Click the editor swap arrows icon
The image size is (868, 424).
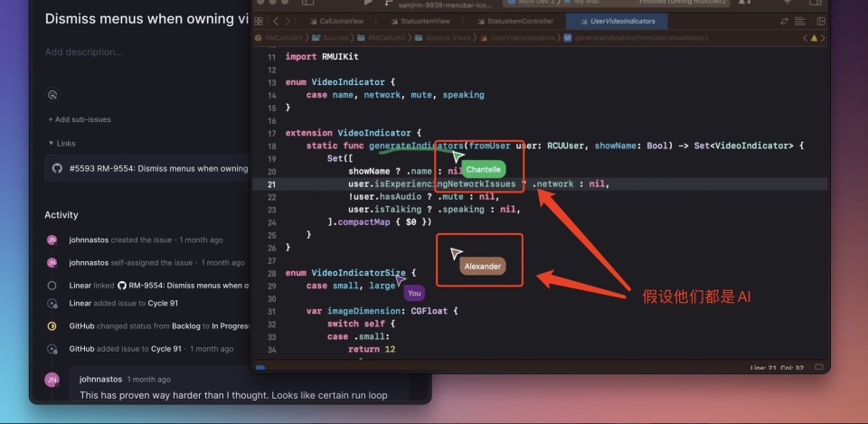(x=785, y=22)
